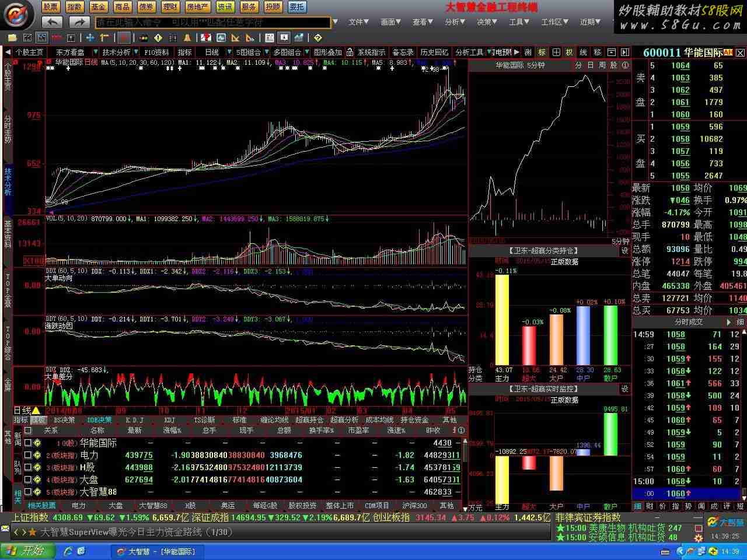Check the box for the 大智慧88 row
The image size is (747, 560).
[27, 492]
